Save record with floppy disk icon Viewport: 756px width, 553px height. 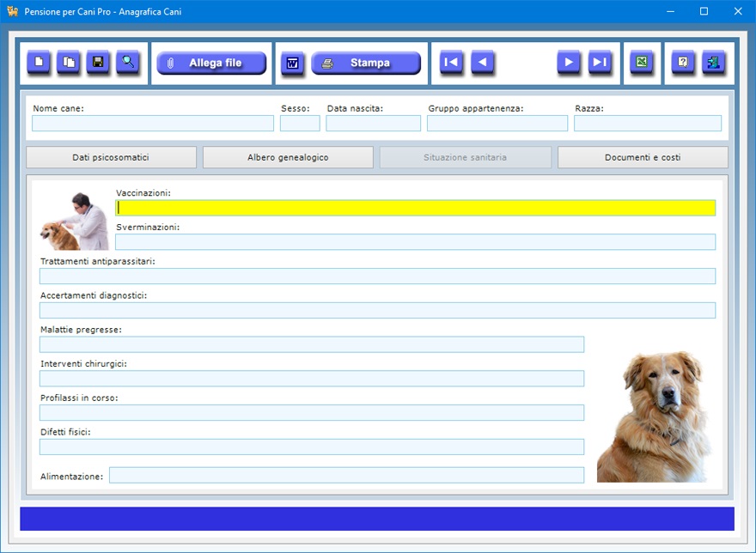(98, 62)
